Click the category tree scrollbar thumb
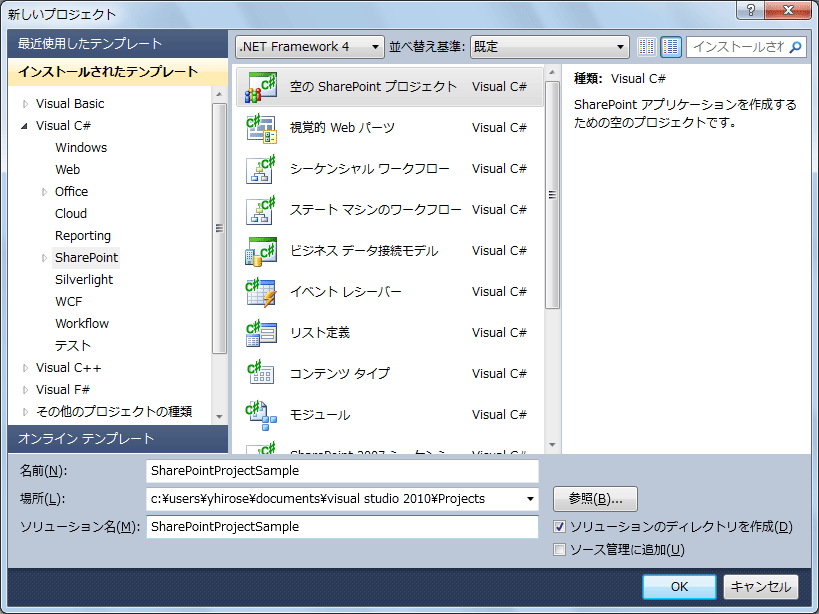The image size is (819, 614). click(219, 228)
